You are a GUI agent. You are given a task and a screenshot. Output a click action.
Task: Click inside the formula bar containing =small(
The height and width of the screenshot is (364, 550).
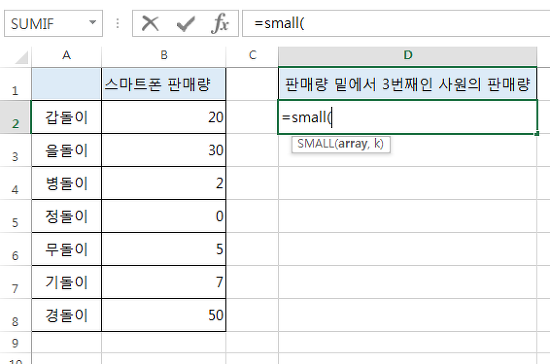click(x=396, y=23)
